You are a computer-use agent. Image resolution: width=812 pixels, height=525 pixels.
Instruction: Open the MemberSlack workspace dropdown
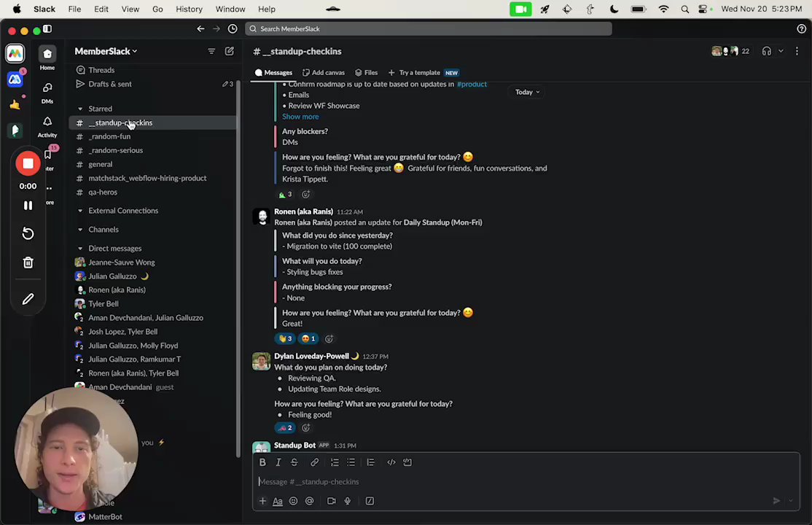point(106,51)
